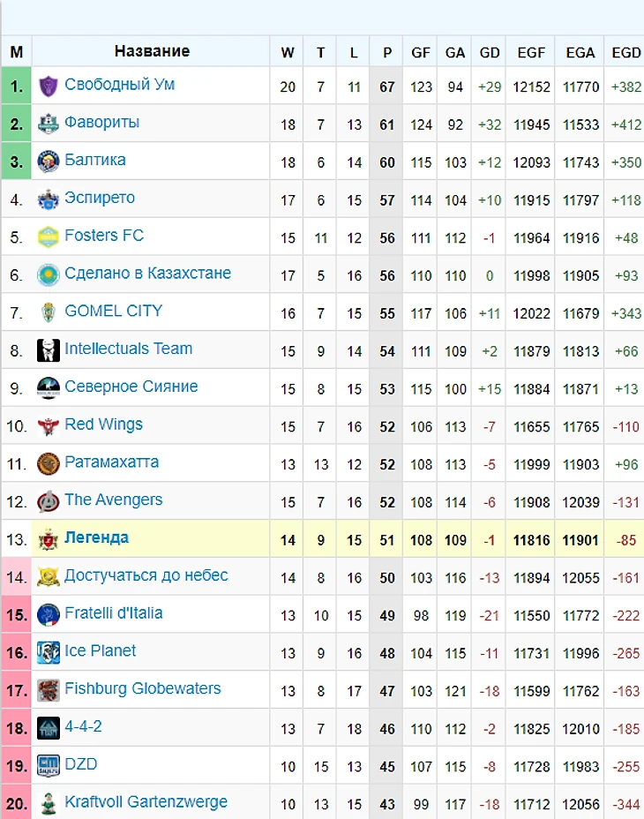This screenshot has width=644, height=819.
Task: Click the GOMEL CITY crest icon
Action: [x=48, y=312]
